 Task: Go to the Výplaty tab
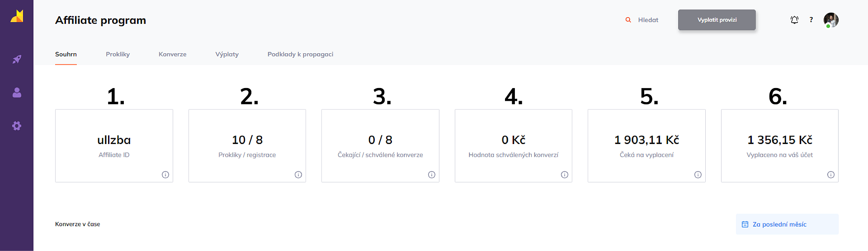227,54
